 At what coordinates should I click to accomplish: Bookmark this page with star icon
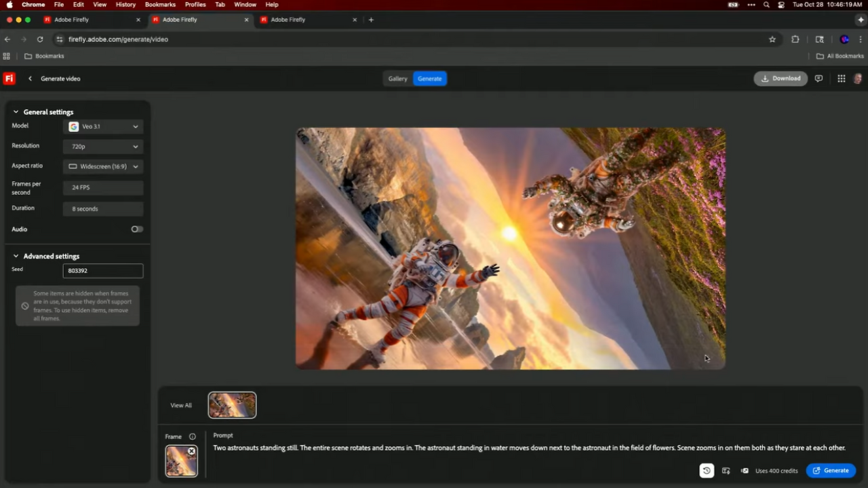click(772, 39)
